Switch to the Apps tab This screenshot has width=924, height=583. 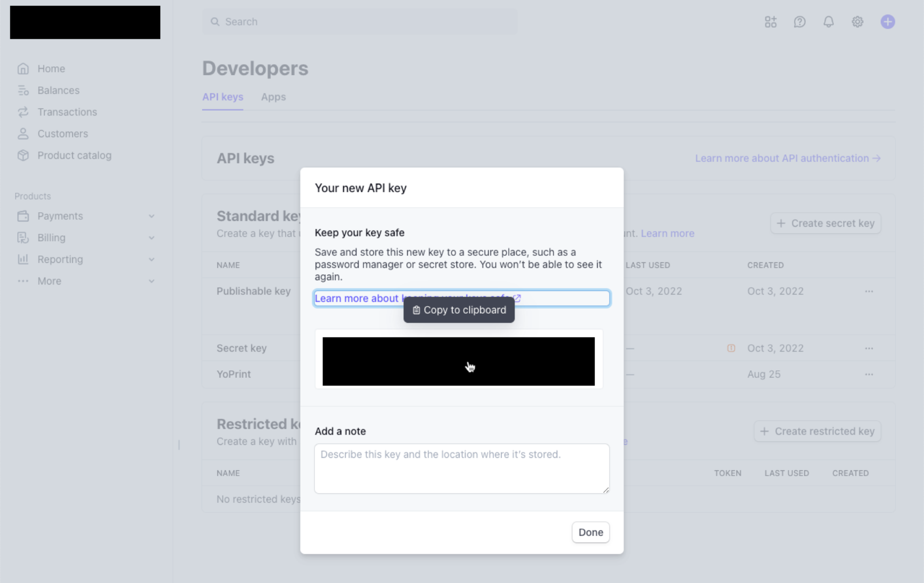[x=273, y=97]
